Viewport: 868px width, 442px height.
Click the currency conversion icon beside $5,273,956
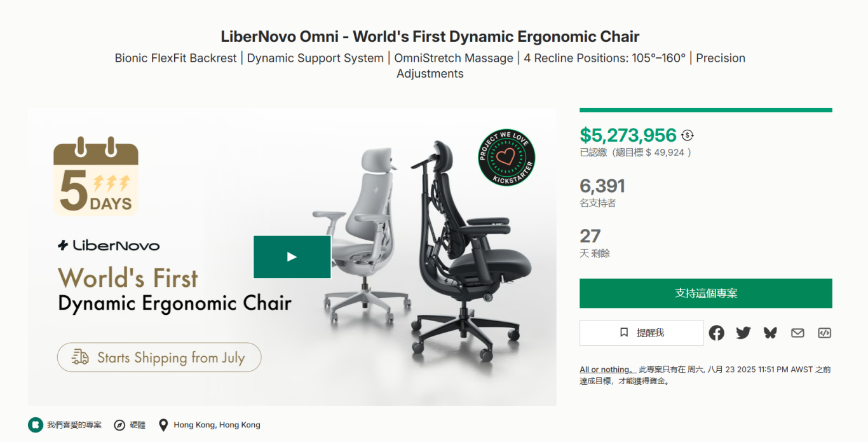(x=688, y=135)
